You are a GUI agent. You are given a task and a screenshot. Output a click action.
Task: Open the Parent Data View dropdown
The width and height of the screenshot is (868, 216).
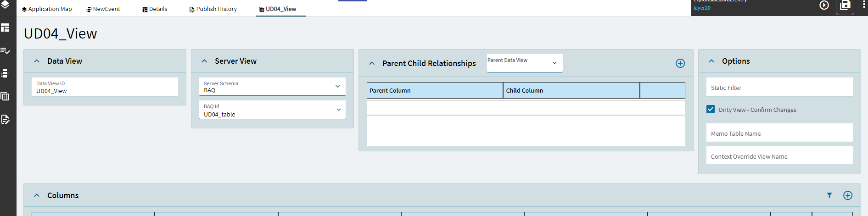(554, 63)
